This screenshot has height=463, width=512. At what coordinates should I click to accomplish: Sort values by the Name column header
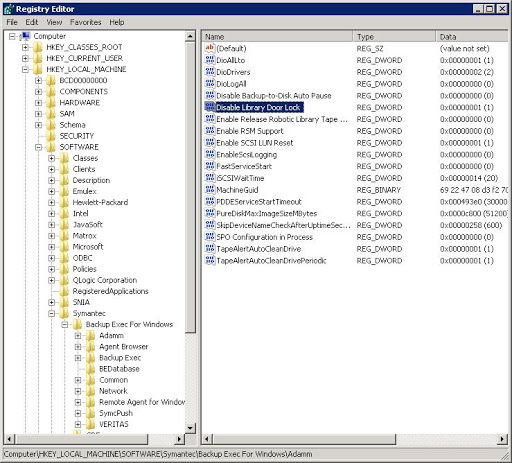[277, 37]
